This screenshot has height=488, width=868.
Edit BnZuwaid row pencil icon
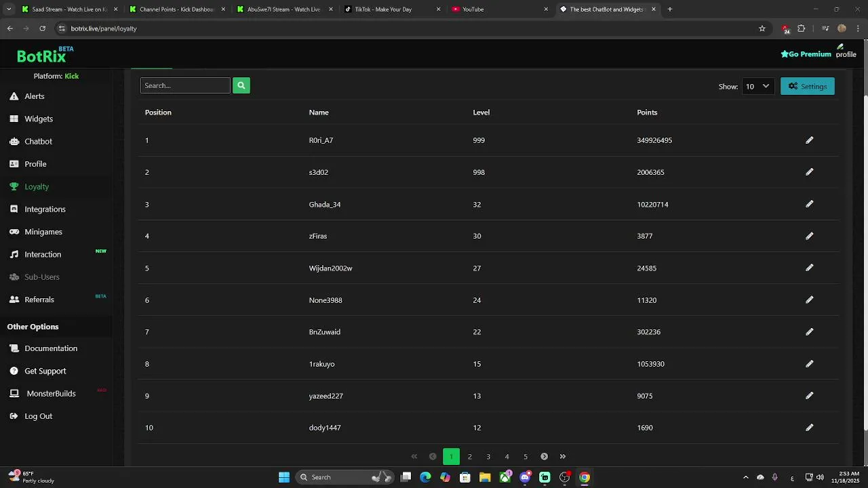click(x=809, y=332)
